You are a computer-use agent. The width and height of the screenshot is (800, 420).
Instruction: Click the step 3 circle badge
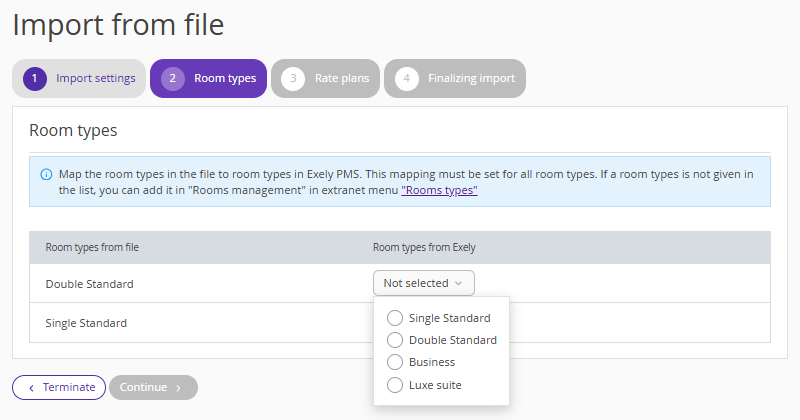coord(293,79)
